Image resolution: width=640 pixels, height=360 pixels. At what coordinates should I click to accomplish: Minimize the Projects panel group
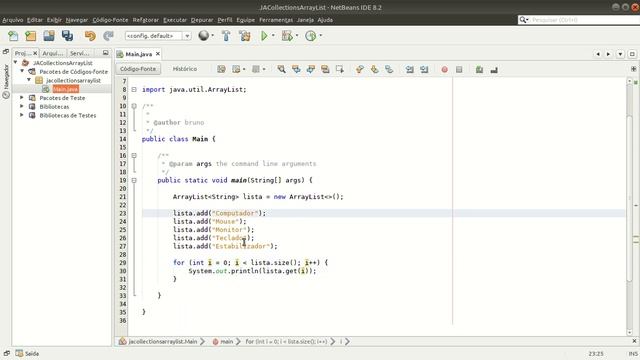click(105, 53)
